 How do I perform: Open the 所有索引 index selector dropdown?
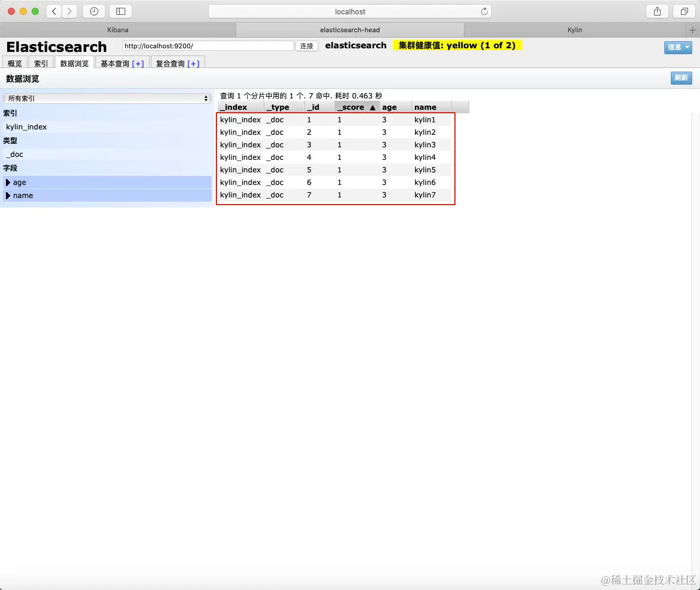pos(106,99)
